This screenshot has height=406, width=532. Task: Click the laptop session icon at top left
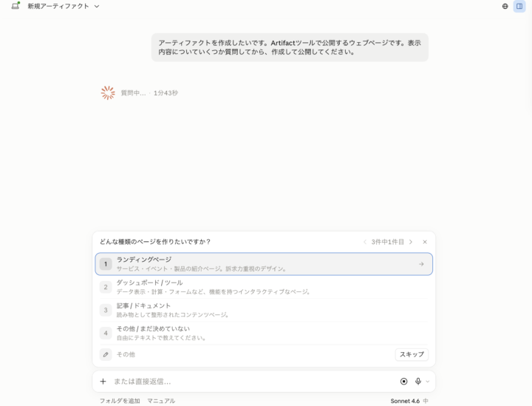[16, 6]
